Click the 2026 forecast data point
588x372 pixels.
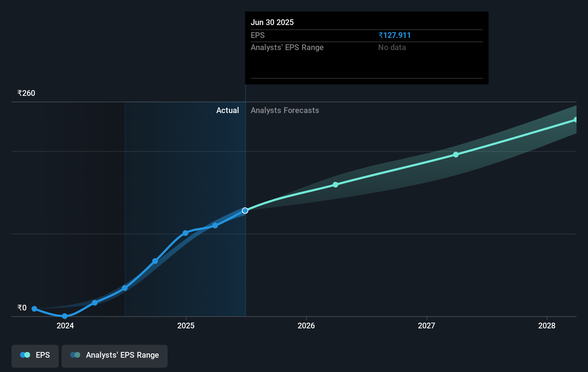click(335, 185)
